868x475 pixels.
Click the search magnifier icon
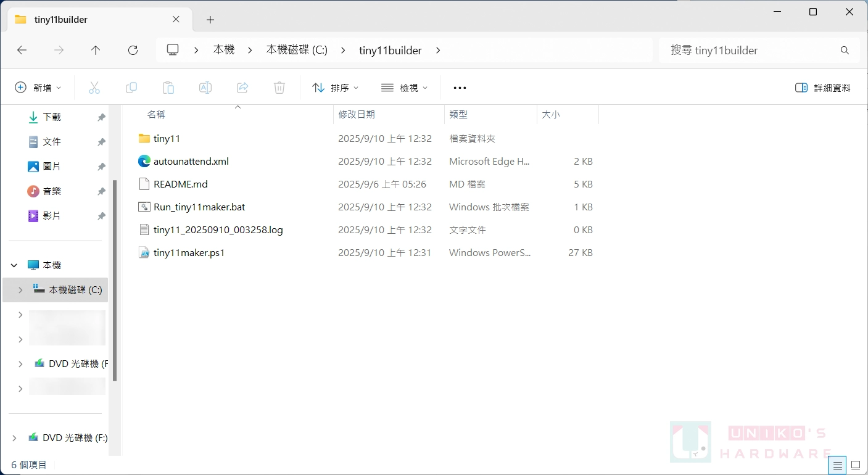[x=845, y=51]
